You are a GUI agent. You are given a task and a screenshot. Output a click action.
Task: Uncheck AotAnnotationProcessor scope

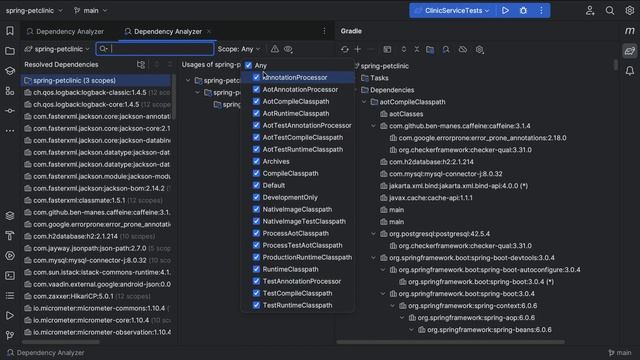[256, 89]
